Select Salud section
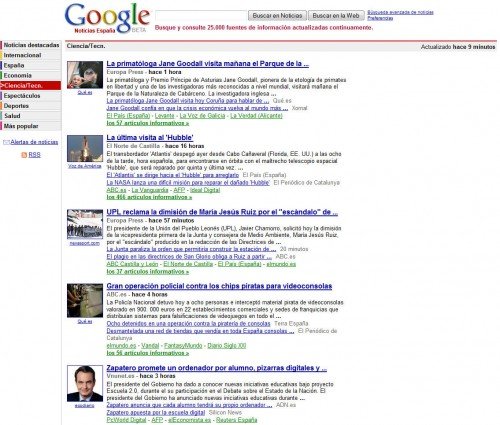 click(x=31, y=116)
